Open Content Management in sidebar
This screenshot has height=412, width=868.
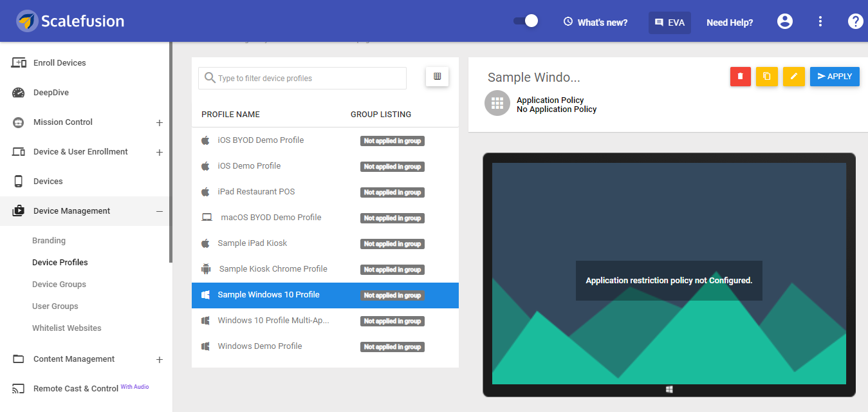pyautogui.click(x=74, y=359)
